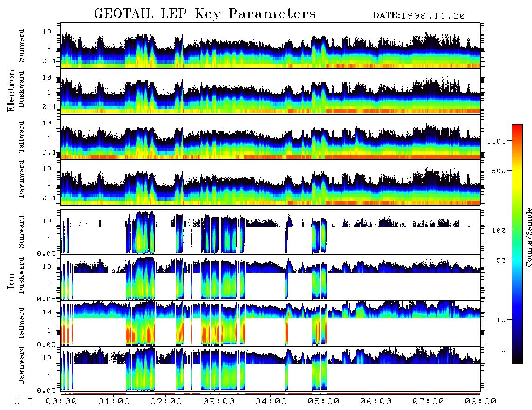The image size is (532, 410).
Task: Click the "U T" time axis label
Action: [23, 402]
